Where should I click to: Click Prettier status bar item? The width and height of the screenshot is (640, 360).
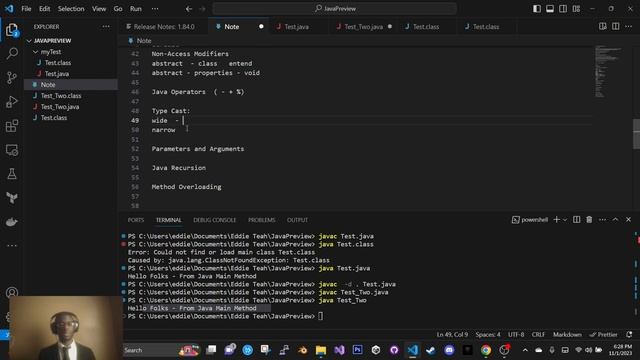click(x=603, y=334)
